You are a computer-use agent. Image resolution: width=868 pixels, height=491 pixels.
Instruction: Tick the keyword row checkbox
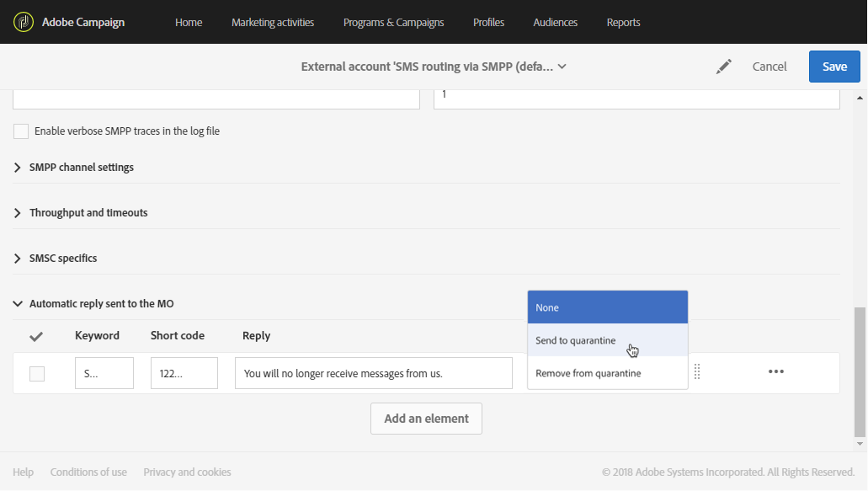(37, 374)
